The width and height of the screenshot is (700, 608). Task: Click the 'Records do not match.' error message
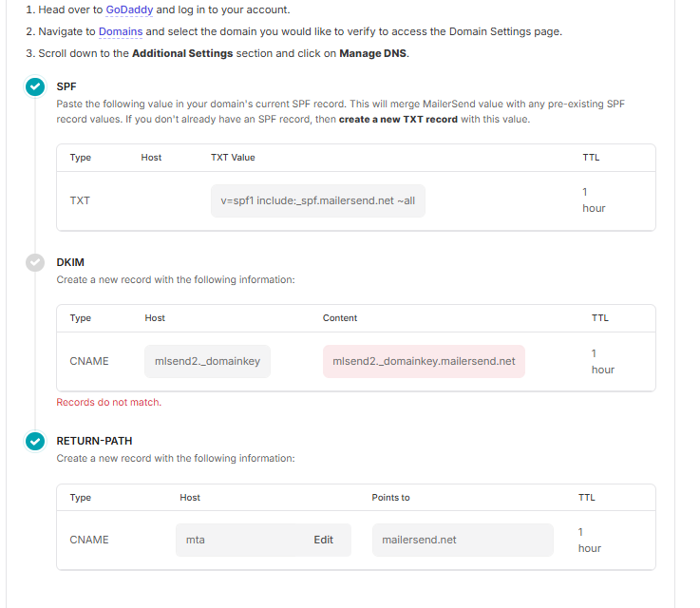pyautogui.click(x=109, y=402)
